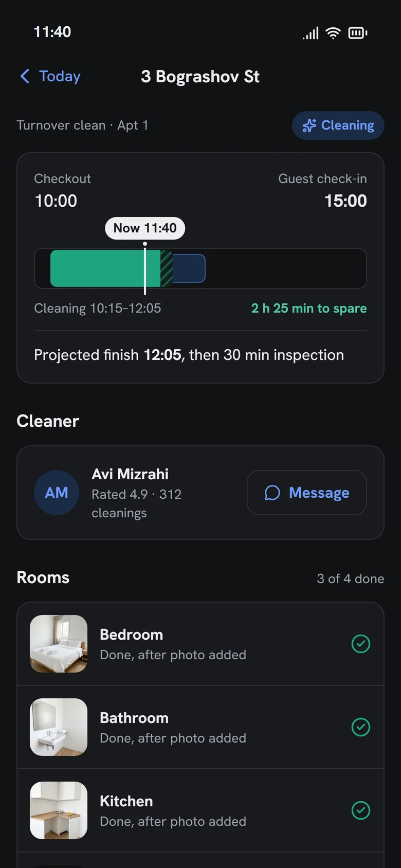Tap the speech bubble icon on Message
Screen dimensions: 401x868
[272, 493]
